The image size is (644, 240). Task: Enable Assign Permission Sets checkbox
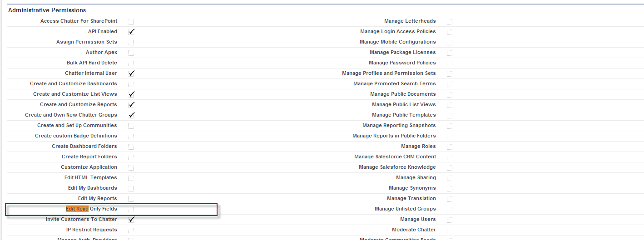point(131,42)
